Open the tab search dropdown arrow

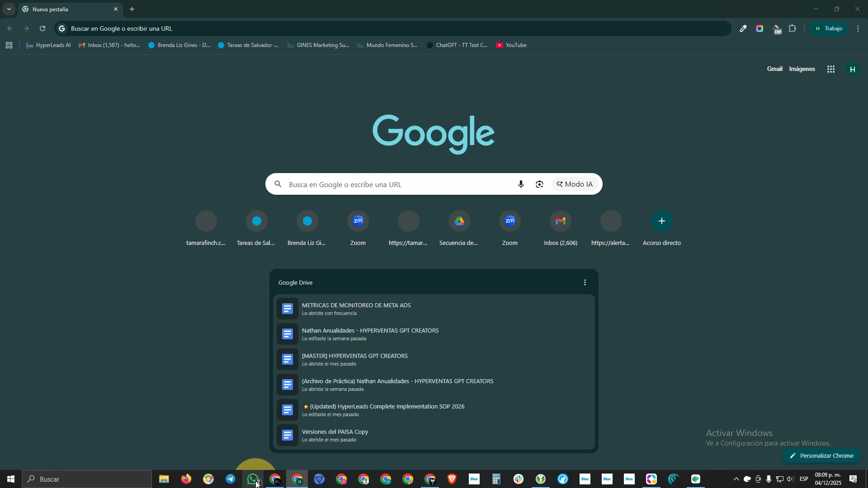9,9
